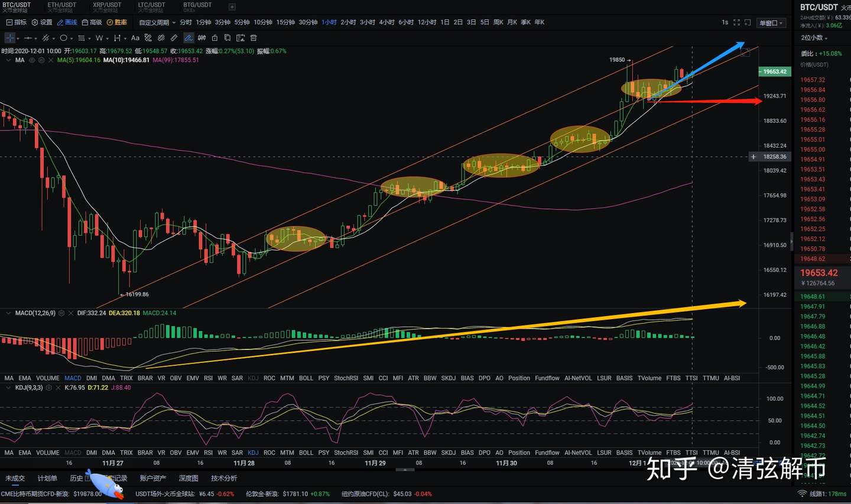Switch to the ETH/USDT tab
Image resolution: width=851 pixels, height=504 pixels.
[62, 6]
